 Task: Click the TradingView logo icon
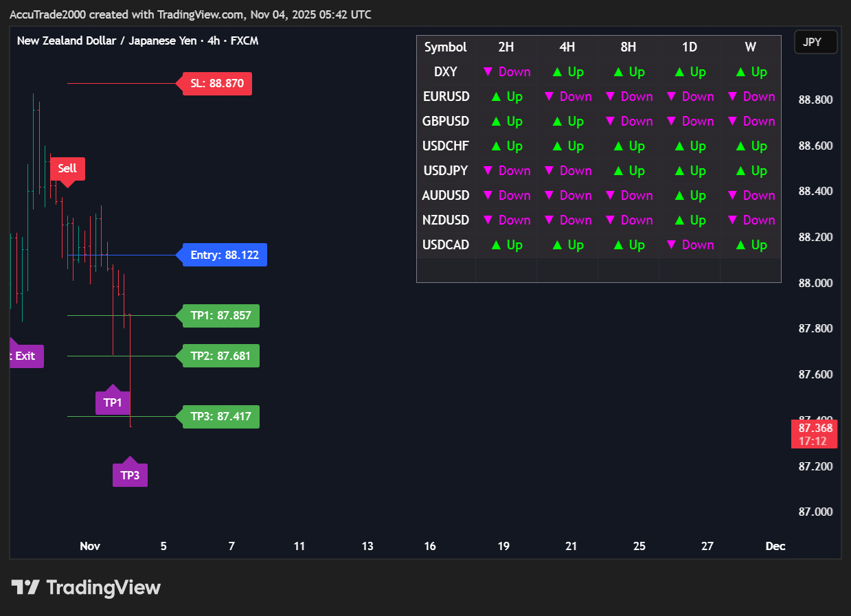coord(25,588)
